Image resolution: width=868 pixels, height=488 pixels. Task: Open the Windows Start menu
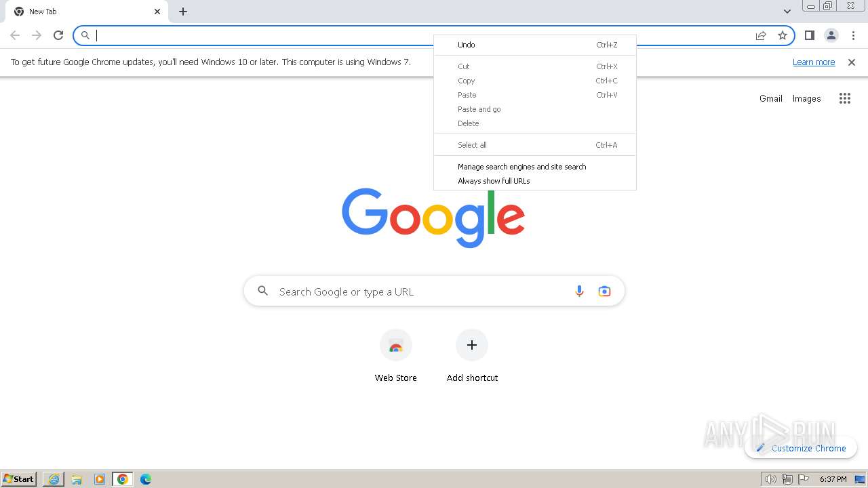[x=19, y=479]
